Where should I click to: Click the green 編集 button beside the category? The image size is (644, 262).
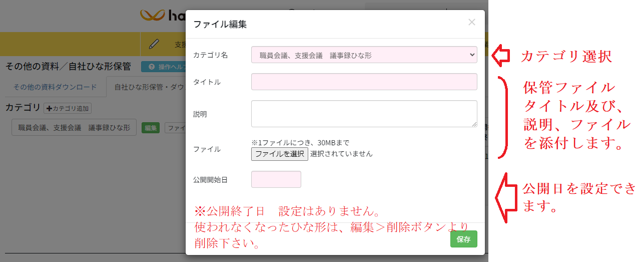tap(151, 128)
